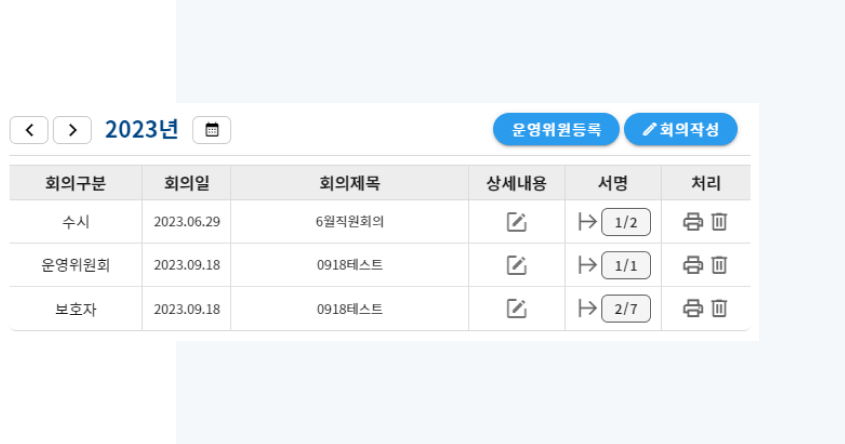Print the 운영위원회 meeting record
The height and width of the screenshot is (444, 845).
693,265
